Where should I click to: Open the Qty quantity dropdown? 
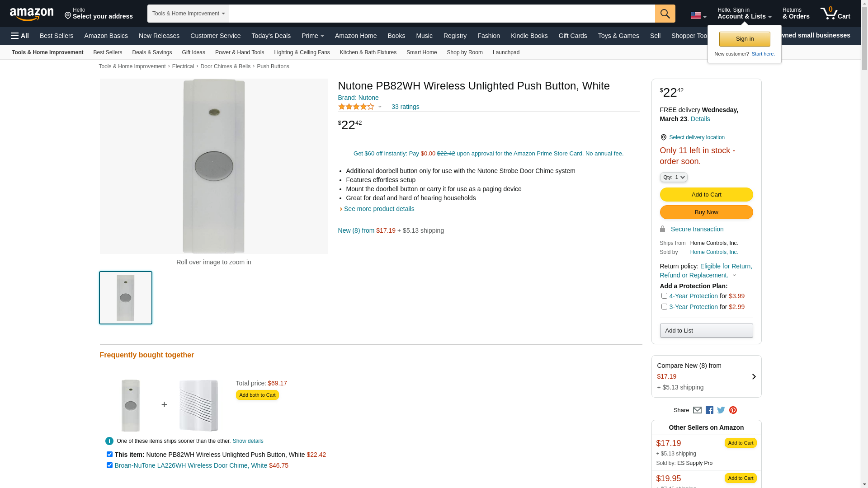674,177
